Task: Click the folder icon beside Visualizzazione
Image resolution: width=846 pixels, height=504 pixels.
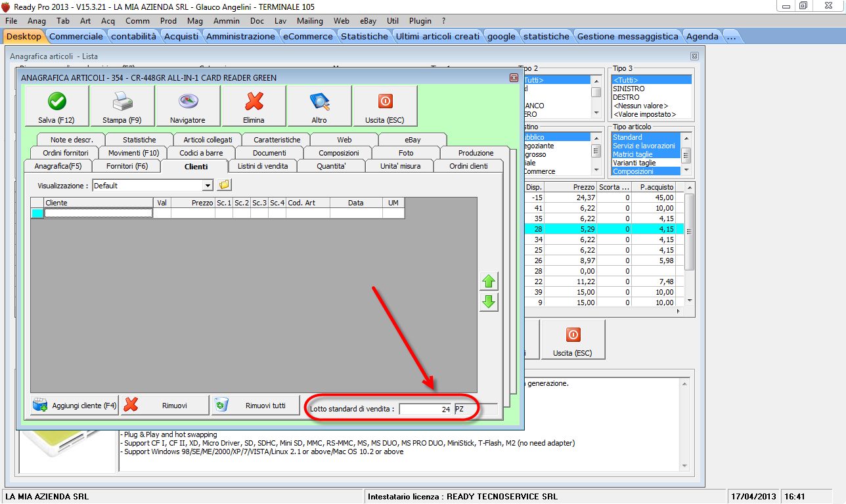Action: (224, 185)
